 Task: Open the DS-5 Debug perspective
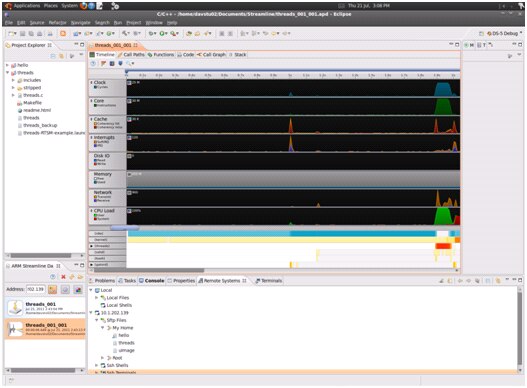(x=502, y=33)
